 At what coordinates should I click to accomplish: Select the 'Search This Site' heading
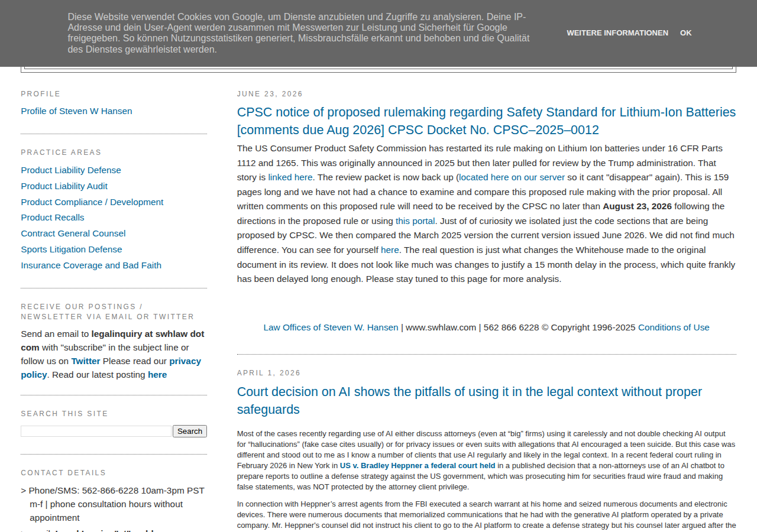point(64,414)
